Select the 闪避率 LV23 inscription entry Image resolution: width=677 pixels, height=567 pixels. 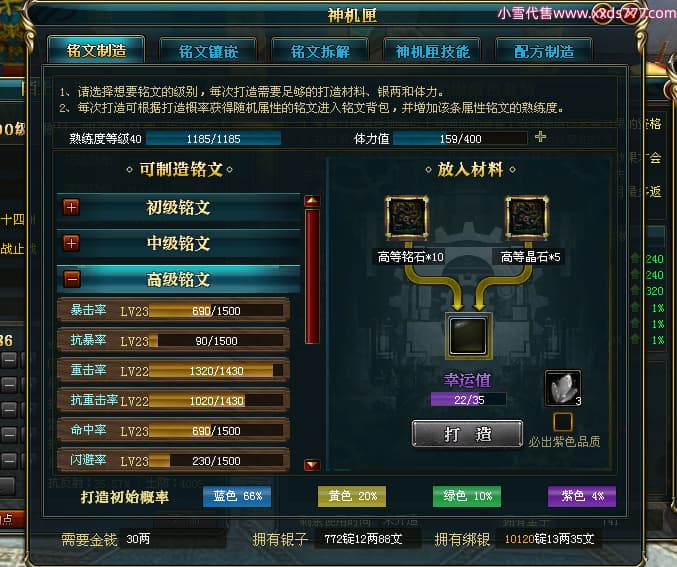click(x=173, y=460)
